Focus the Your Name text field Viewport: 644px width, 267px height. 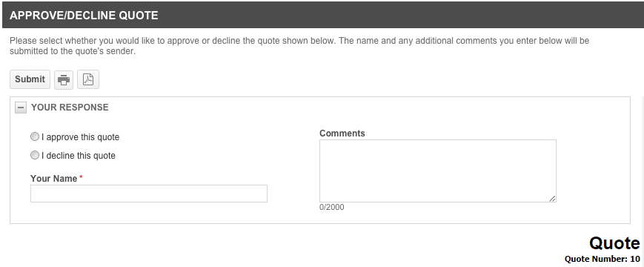coord(149,194)
